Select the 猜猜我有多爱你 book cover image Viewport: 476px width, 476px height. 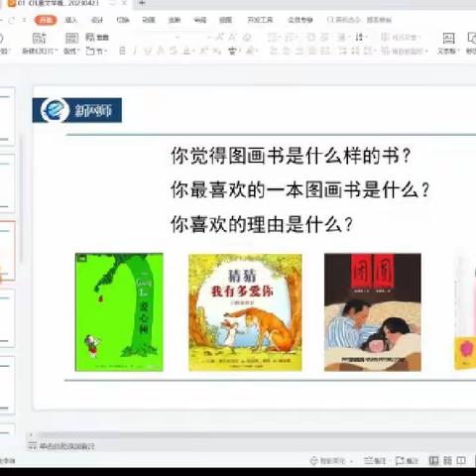(245, 312)
